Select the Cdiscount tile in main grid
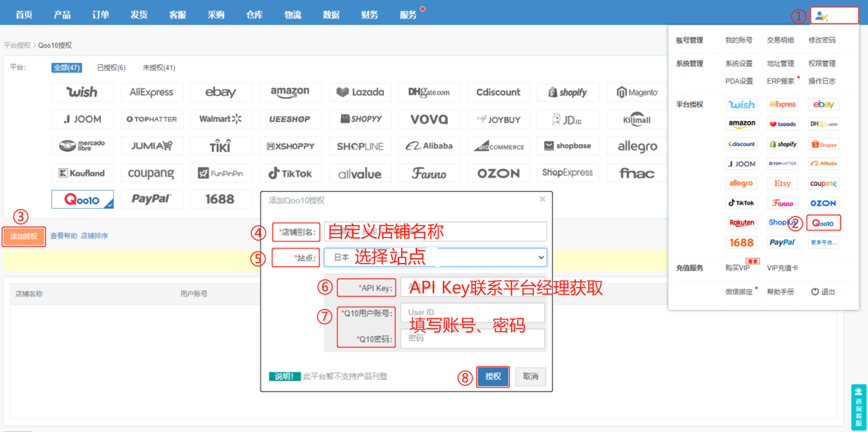The image size is (868, 432). (499, 92)
